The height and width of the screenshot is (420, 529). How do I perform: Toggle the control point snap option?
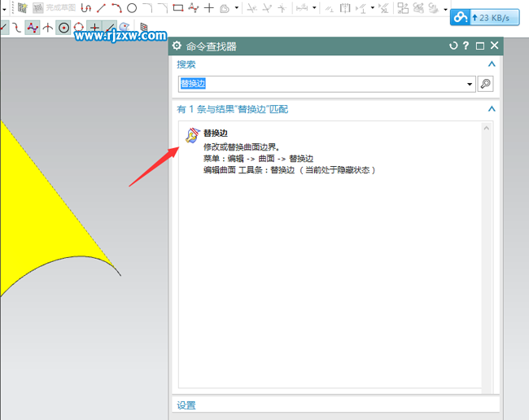33,28
